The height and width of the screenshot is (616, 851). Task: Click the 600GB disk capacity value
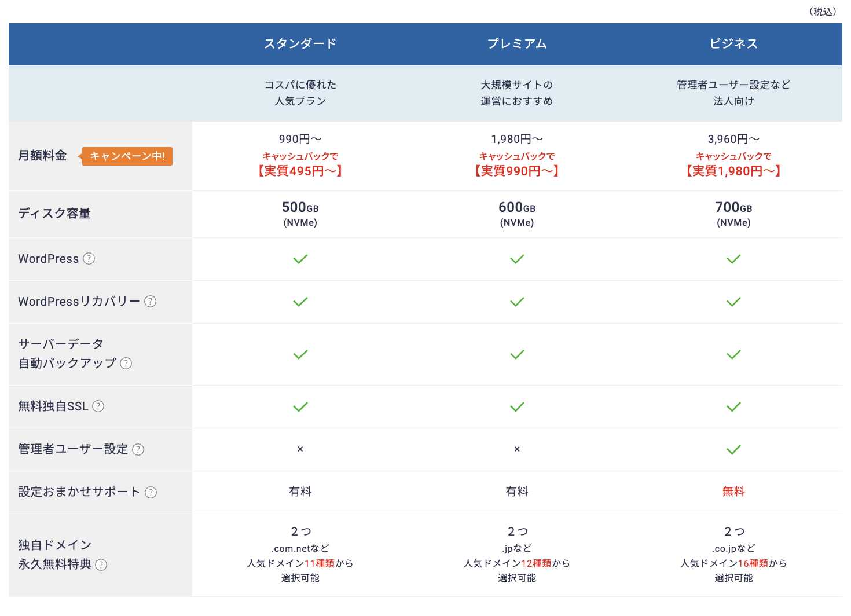517,207
